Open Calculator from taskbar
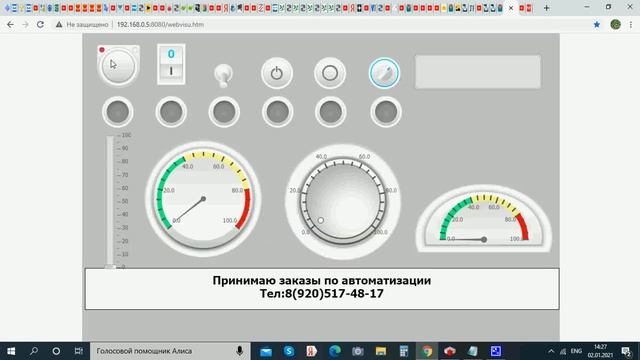The height and width of the screenshot is (360, 640). coord(404,351)
